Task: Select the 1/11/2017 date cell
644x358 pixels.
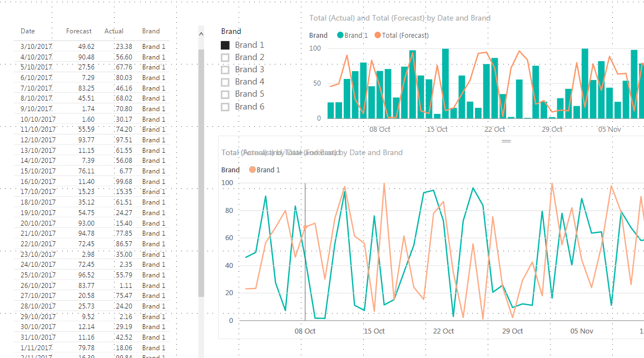Action: pyautogui.click(x=36, y=348)
